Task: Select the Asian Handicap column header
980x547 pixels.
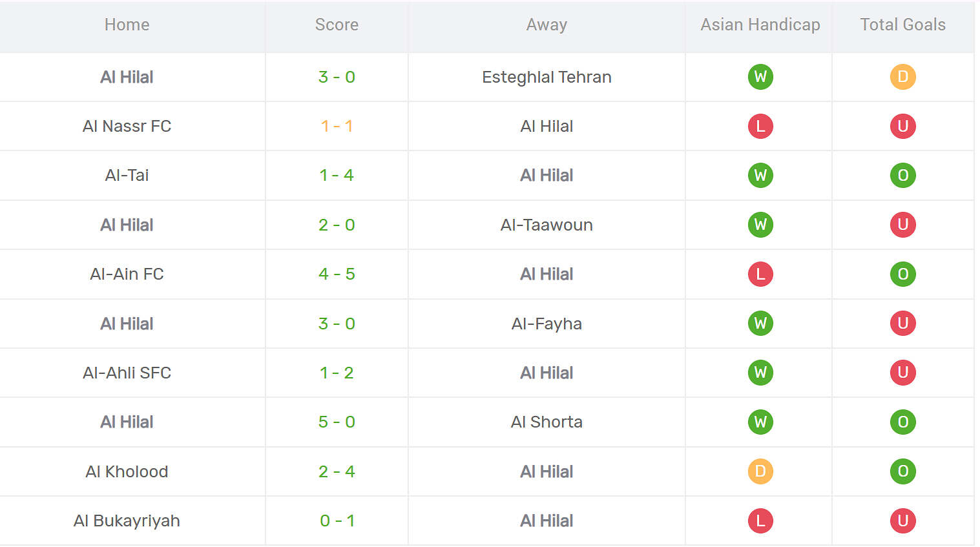Action: 760,25
